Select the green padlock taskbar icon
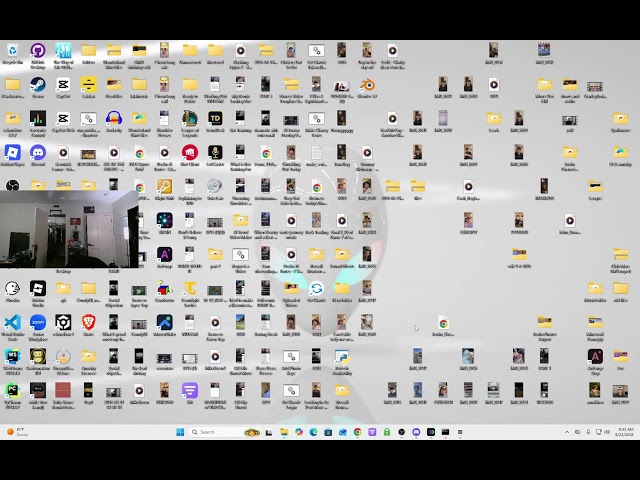This screenshot has height=480, width=640. pyautogui.click(x=387, y=432)
